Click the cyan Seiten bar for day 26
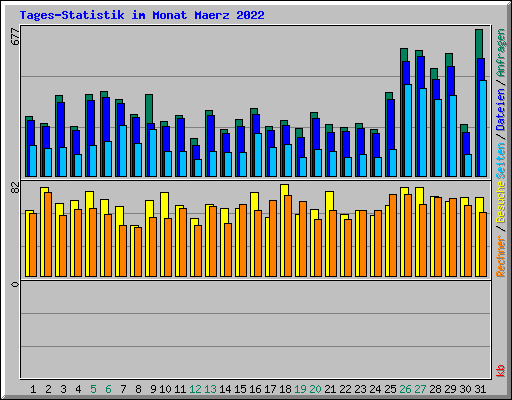Screen dimensions: 512x400 [x=408, y=130]
